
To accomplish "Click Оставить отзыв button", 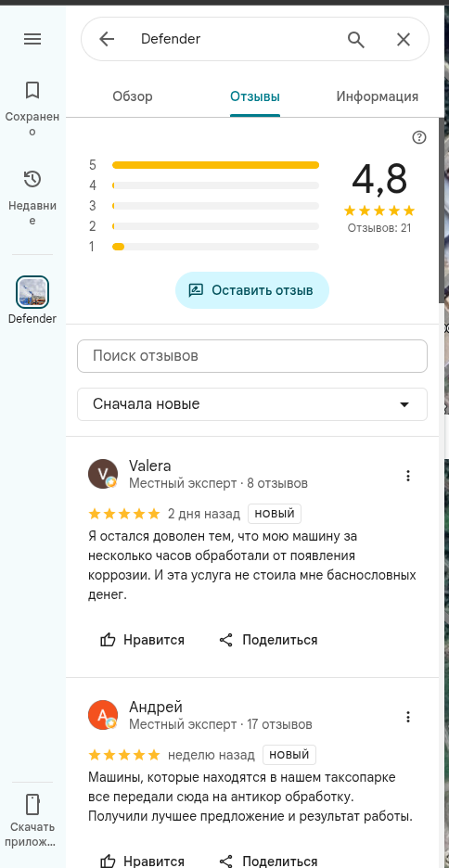I will (252, 290).
